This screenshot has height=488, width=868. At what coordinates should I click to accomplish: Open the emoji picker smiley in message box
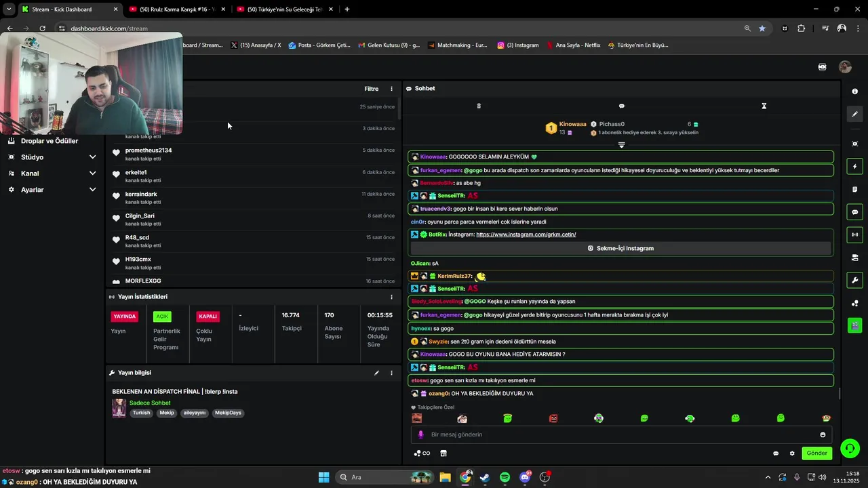pyautogui.click(x=823, y=434)
